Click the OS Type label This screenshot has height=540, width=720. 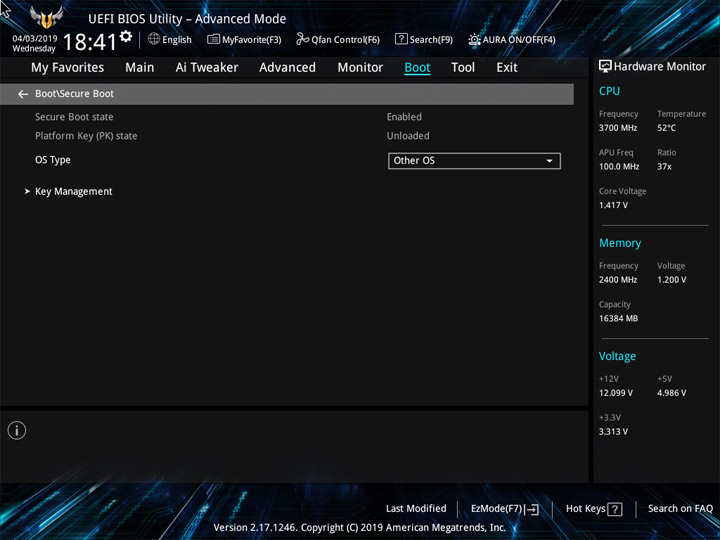coord(53,160)
